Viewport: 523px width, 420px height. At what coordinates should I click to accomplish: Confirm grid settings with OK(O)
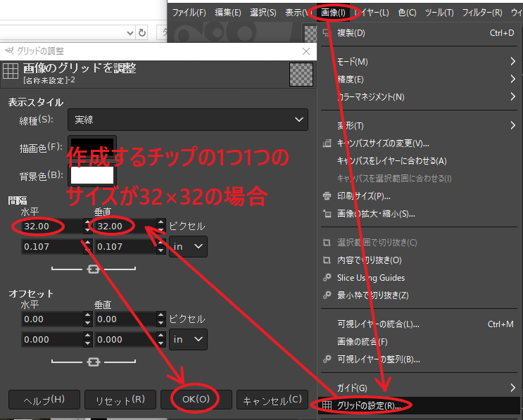point(196,400)
